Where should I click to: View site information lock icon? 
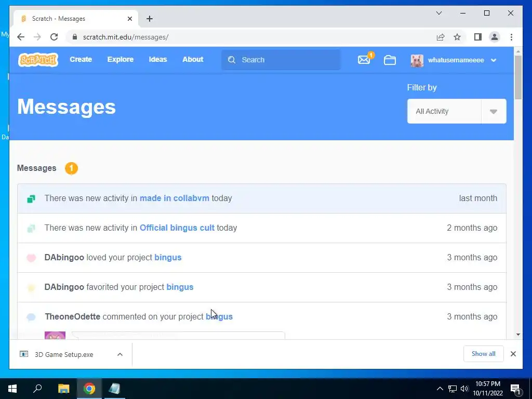[75, 37]
